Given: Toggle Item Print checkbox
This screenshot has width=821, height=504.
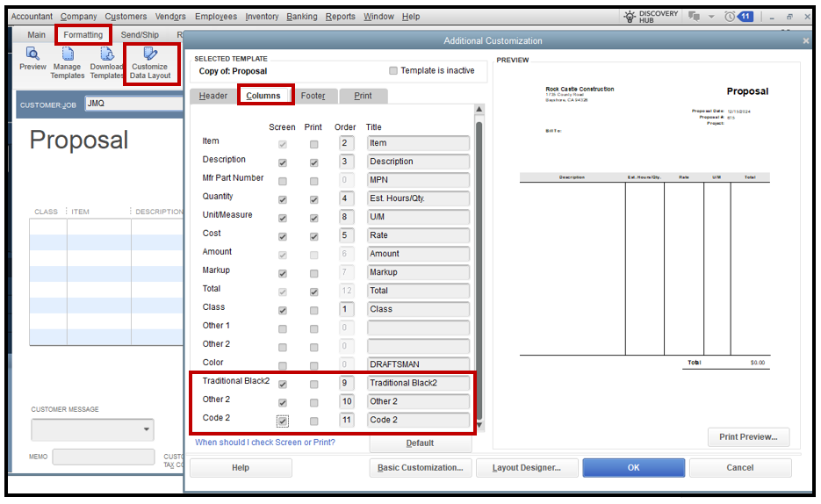Looking at the screenshot, I should point(314,145).
